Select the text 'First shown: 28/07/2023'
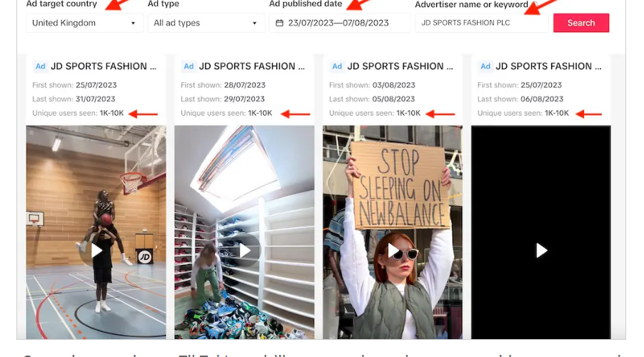Image resolution: width=644 pixels, height=357 pixels. (223, 85)
